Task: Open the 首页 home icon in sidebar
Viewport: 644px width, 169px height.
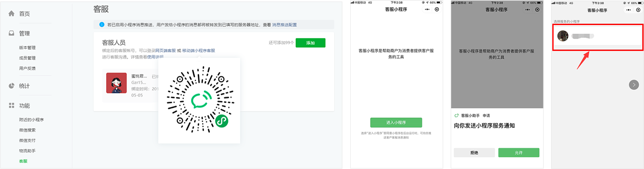Action: point(12,14)
